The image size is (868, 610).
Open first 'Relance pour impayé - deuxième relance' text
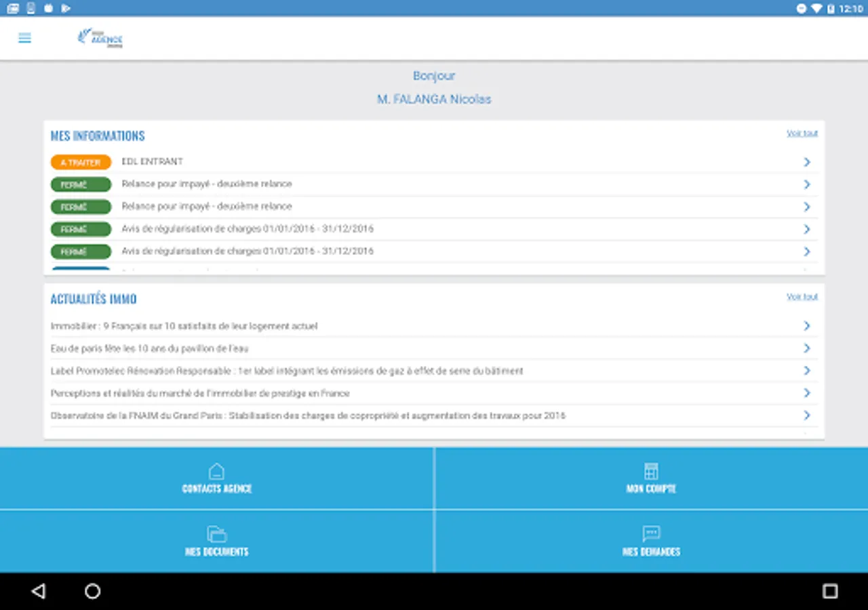207,184
